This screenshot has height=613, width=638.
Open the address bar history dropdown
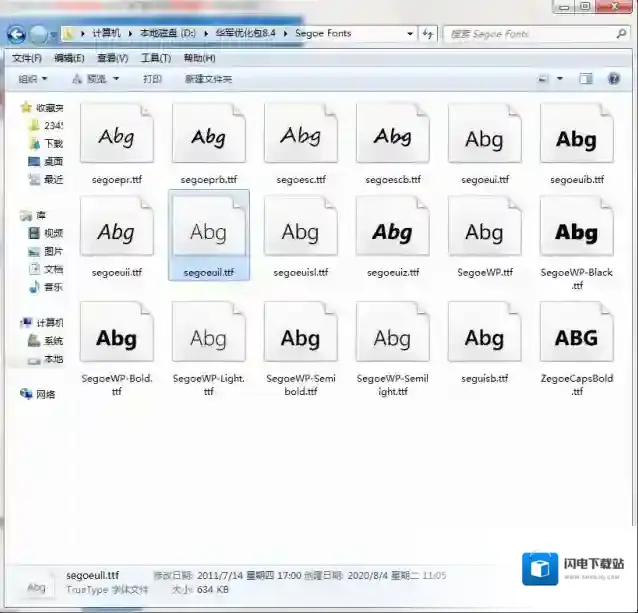pyautogui.click(x=410, y=34)
